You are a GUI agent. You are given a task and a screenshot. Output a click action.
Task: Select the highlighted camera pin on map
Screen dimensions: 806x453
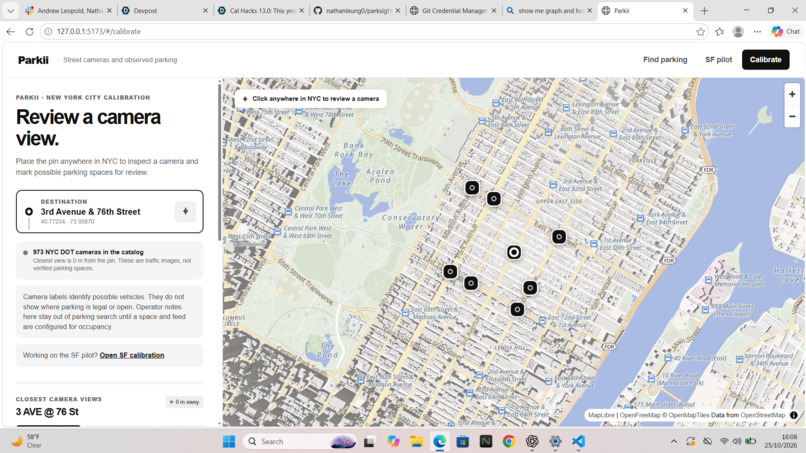(x=514, y=252)
